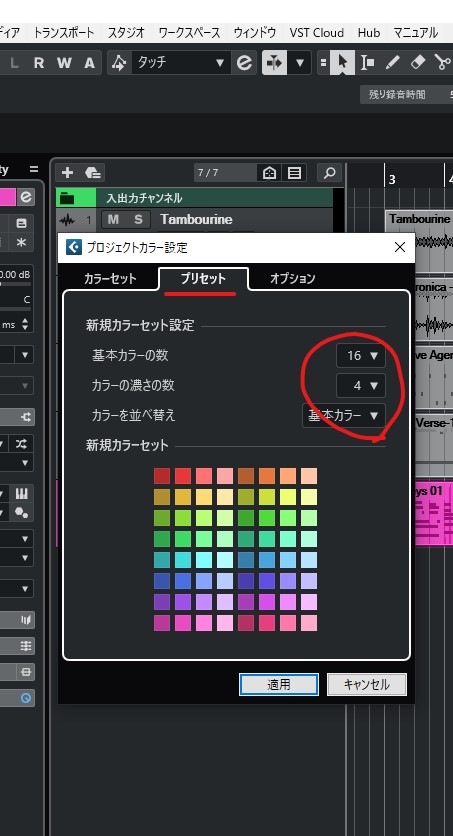Open the inspector setup menu icon
The width and height of the screenshot is (453, 836).
click(34, 170)
